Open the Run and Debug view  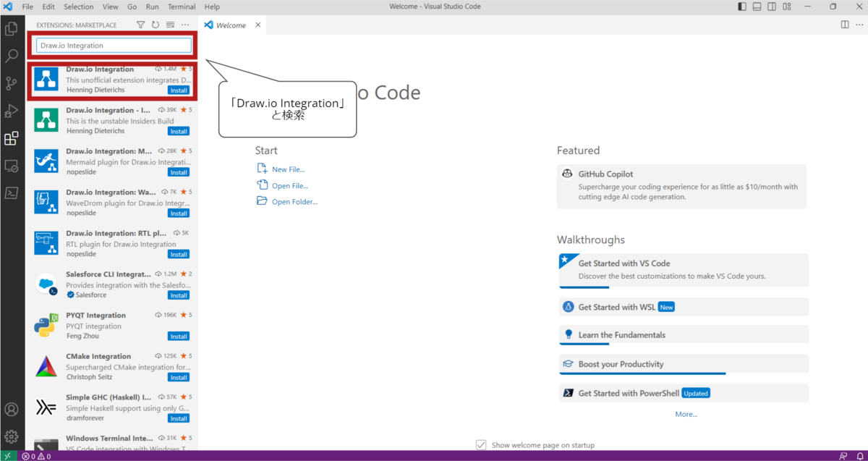point(12,111)
